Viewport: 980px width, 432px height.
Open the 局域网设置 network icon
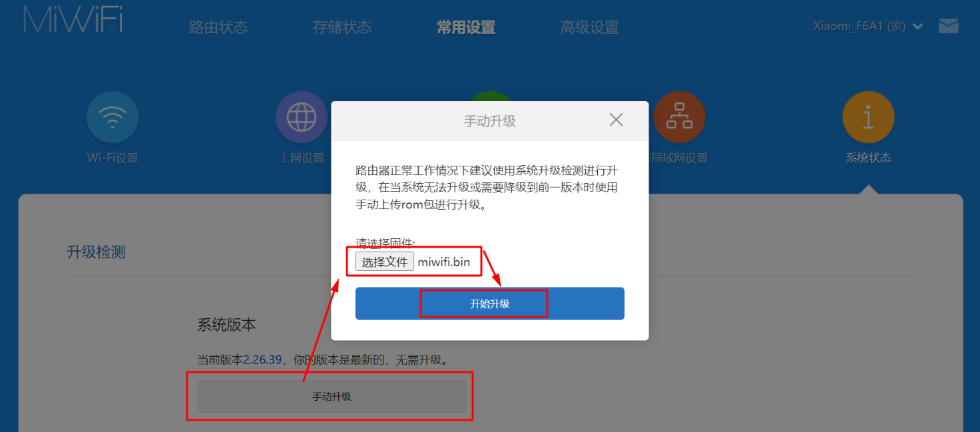coord(679,117)
